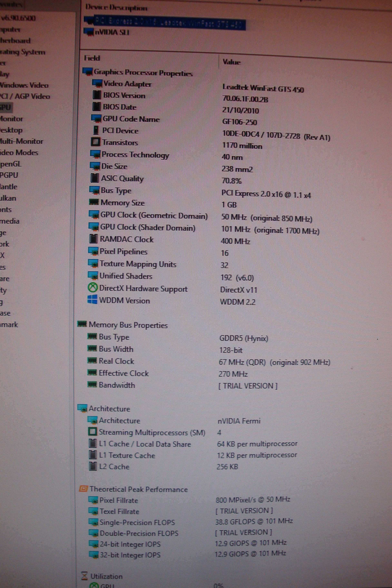This screenshot has height=588, width=392.
Task: Click the Streaming Multiprocessors icon
Action: pyautogui.click(x=92, y=432)
